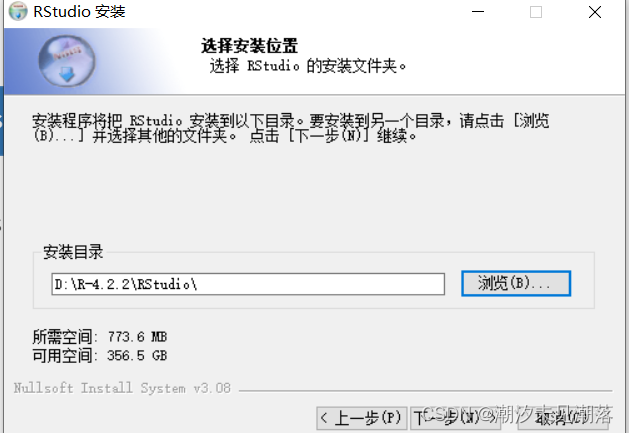Click the 安装目录 group label
The width and height of the screenshot is (629, 433).
click(73, 252)
